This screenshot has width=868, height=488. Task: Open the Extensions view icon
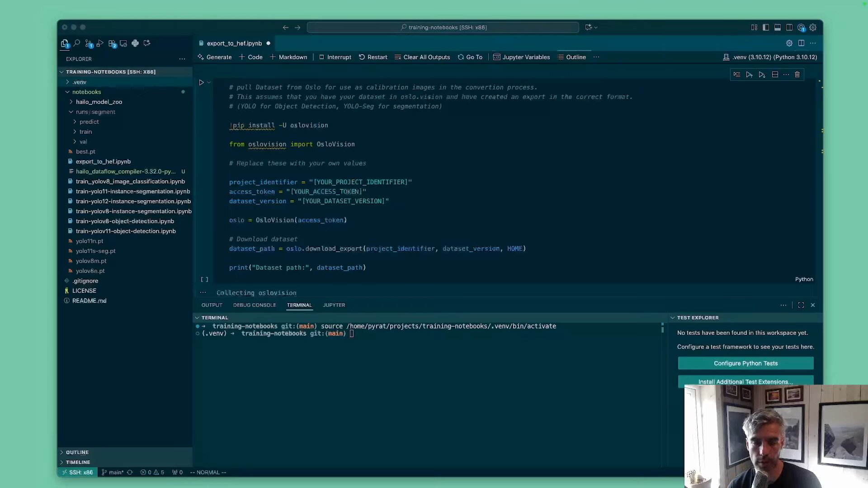click(x=112, y=43)
